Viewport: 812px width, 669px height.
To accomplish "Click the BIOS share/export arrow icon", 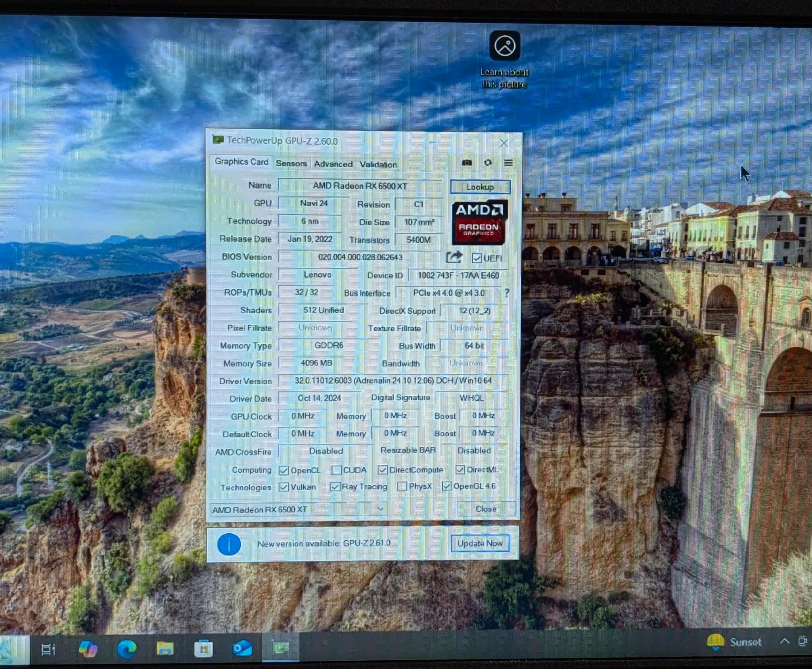I will tap(454, 257).
